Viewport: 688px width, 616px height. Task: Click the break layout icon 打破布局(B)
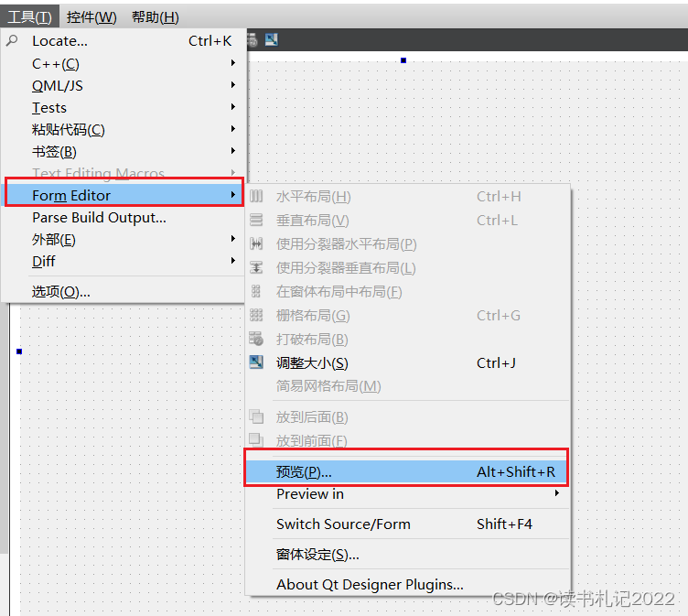click(x=256, y=339)
